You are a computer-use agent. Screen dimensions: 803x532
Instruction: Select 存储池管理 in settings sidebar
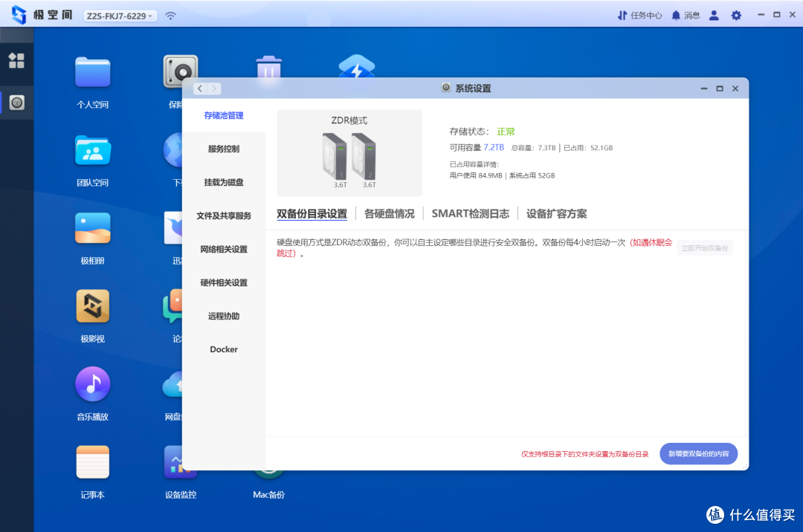pyautogui.click(x=224, y=116)
